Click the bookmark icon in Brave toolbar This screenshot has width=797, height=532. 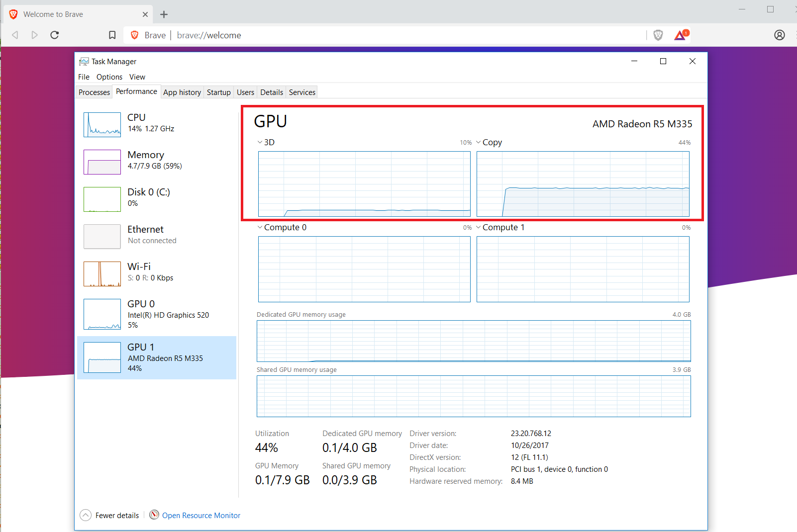pos(112,35)
